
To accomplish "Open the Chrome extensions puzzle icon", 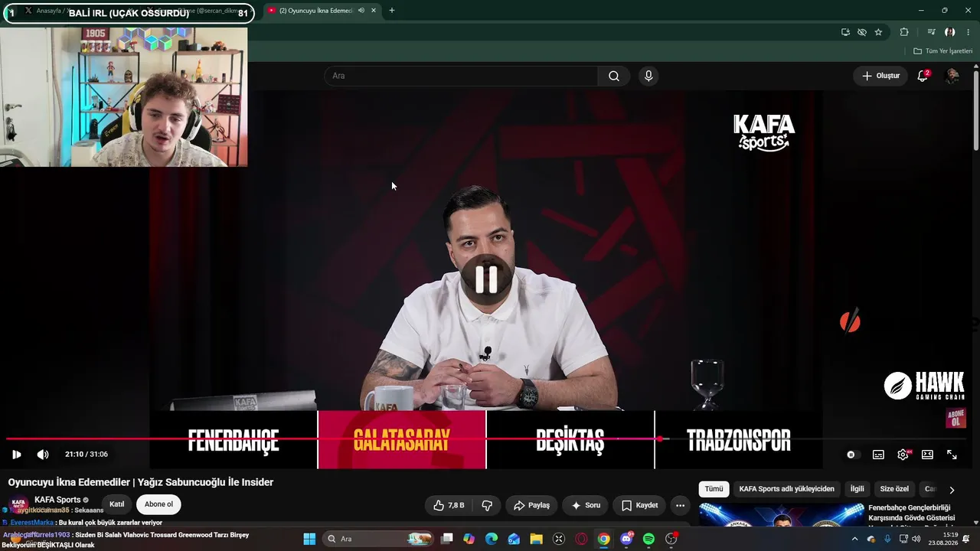I will point(904,32).
